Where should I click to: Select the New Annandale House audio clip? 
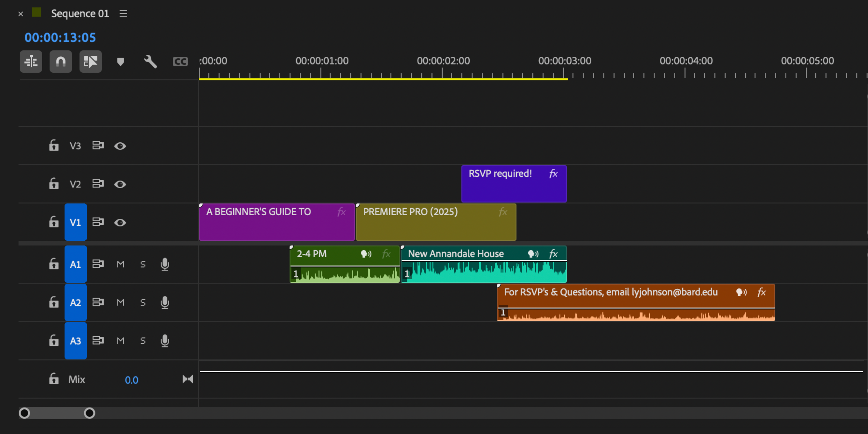click(x=472, y=264)
